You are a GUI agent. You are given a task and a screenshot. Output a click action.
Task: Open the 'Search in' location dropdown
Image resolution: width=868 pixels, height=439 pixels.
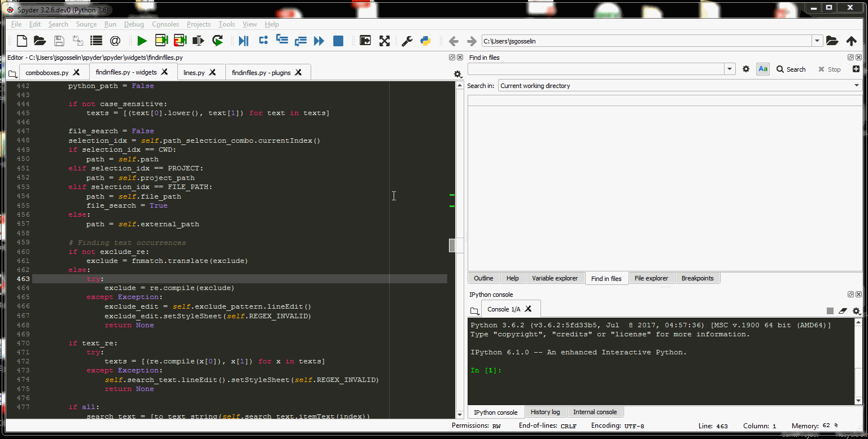[680, 86]
